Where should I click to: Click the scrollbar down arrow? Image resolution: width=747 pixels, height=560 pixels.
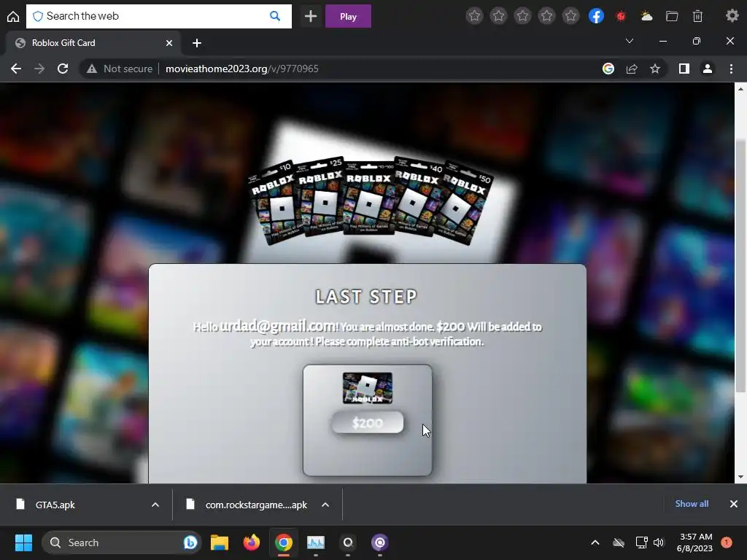[x=740, y=477]
